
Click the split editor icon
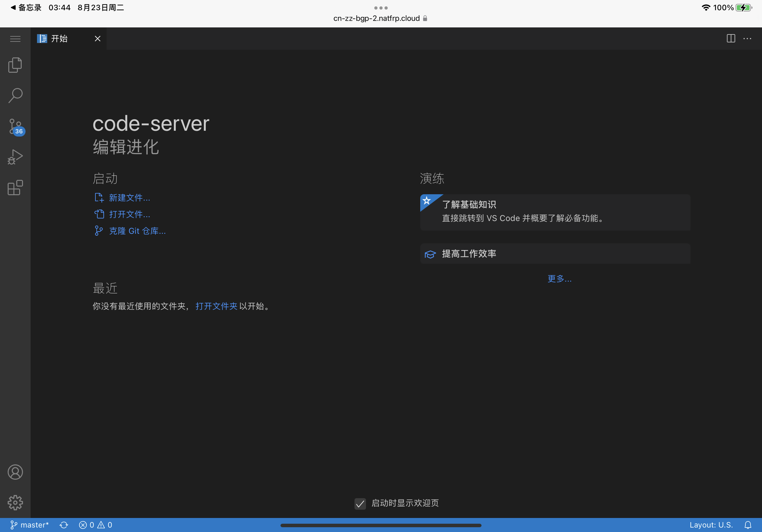point(730,39)
